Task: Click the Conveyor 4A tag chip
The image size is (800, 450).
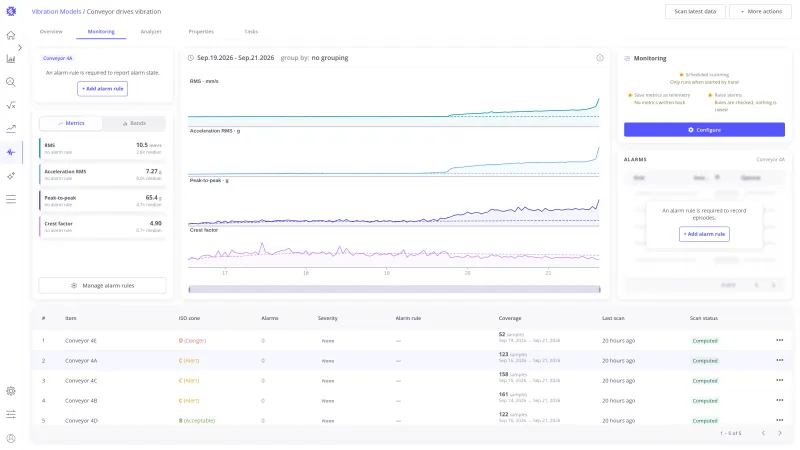Action: click(x=58, y=58)
